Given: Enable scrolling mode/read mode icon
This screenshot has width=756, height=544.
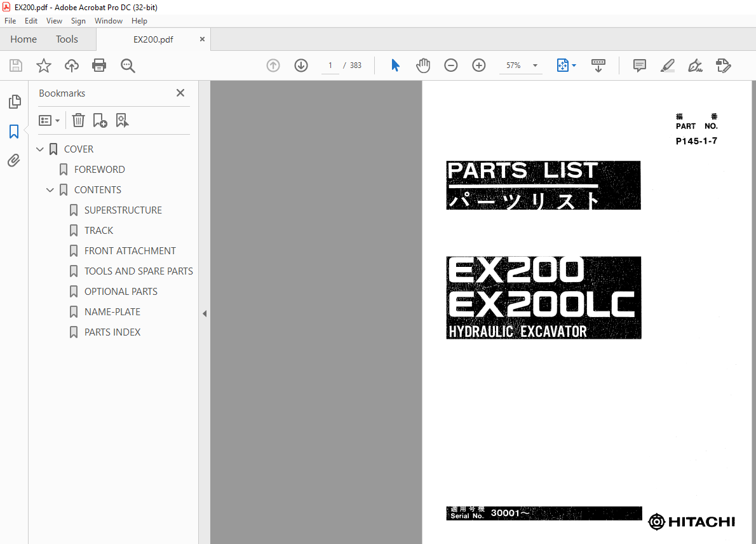Looking at the screenshot, I should (598, 65).
